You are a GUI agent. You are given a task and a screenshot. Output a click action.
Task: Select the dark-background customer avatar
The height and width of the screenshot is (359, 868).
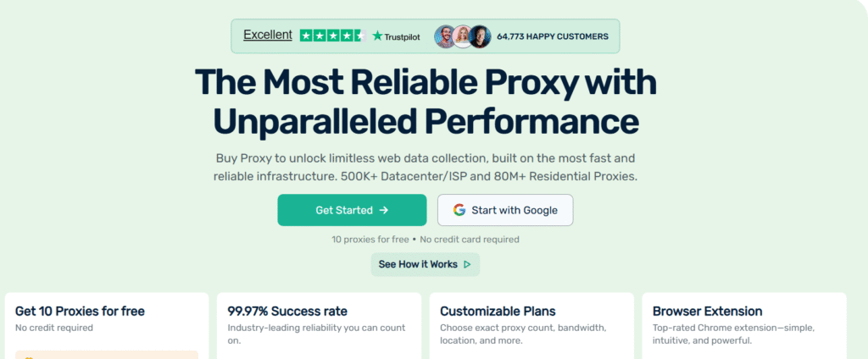480,36
